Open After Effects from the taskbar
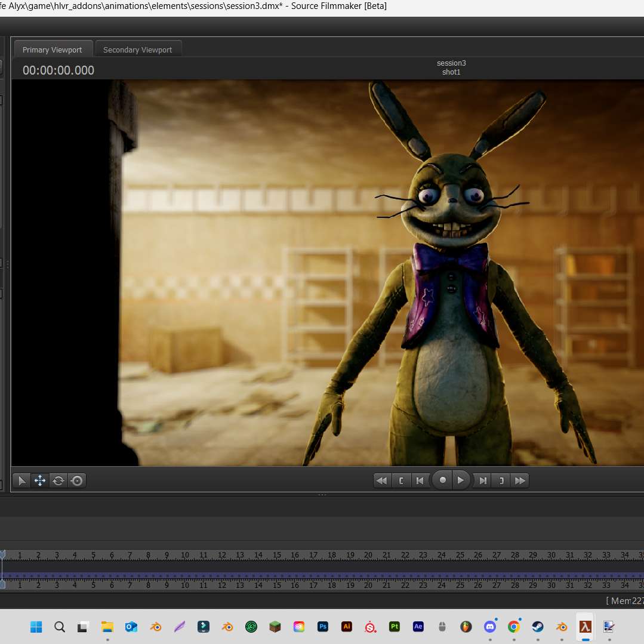This screenshot has width=644, height=644. pyautogui.click(x=418, y=627)
